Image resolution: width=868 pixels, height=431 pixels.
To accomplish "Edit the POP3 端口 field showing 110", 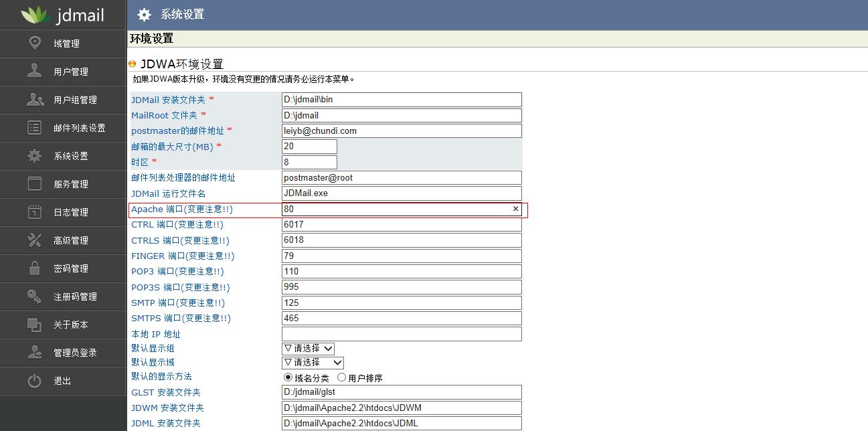I will pos(402,271).
